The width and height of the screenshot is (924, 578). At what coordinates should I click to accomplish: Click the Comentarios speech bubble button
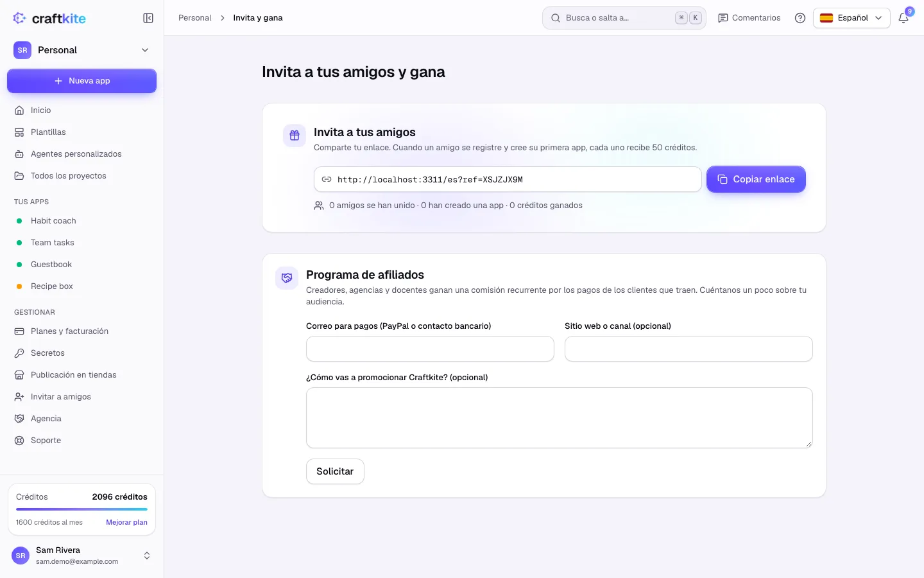749,18
